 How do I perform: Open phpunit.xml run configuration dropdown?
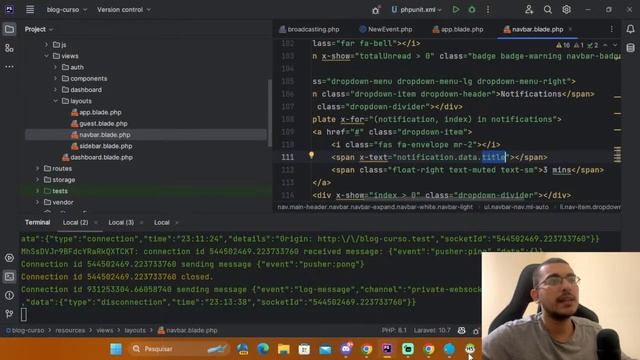pyautogui.click(x=416, y=9)
